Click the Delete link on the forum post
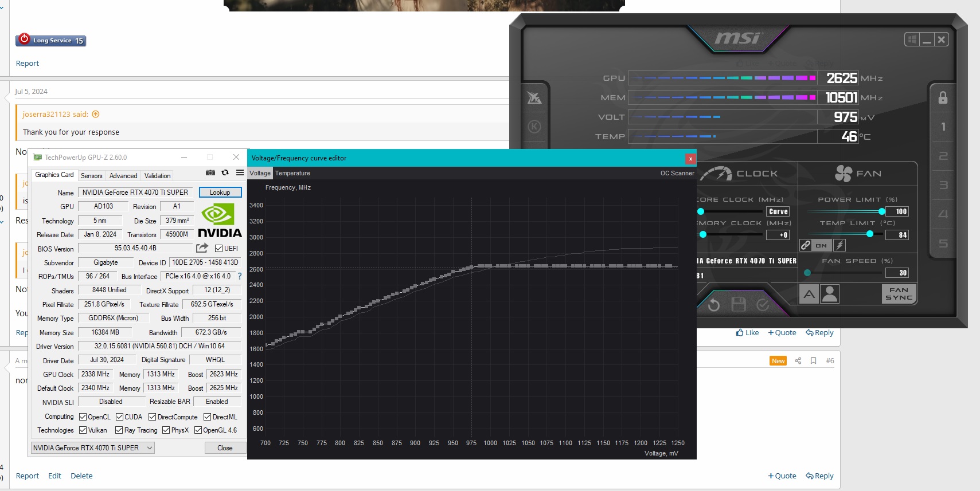This screenshot has height=491, width=980. point(81,476)
